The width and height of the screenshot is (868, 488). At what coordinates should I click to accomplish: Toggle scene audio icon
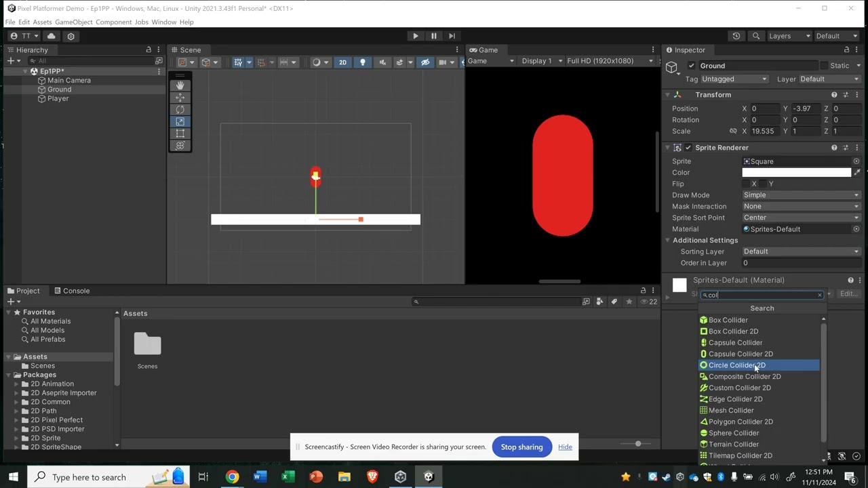tap(382, 62)
